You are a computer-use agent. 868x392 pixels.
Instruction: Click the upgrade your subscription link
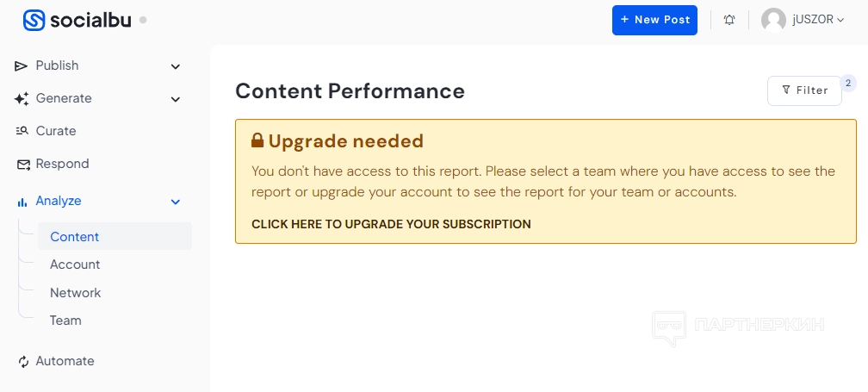(391, 224)
